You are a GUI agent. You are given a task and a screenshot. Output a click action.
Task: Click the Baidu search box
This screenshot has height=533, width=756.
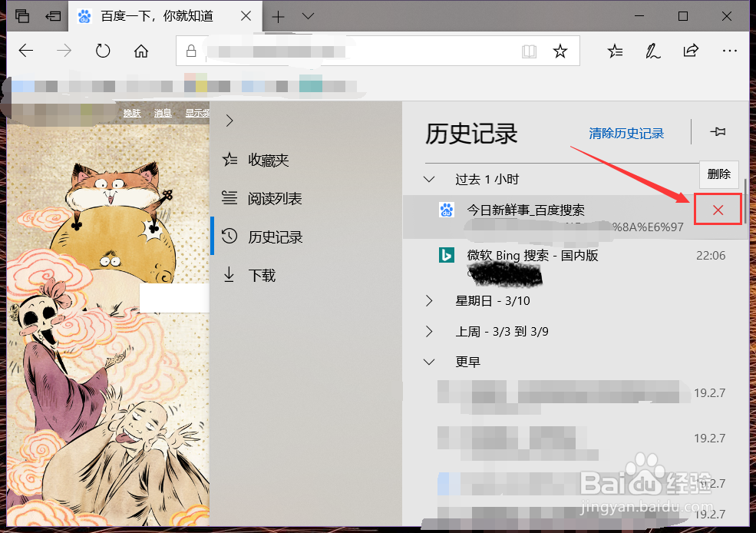point(174,298)
